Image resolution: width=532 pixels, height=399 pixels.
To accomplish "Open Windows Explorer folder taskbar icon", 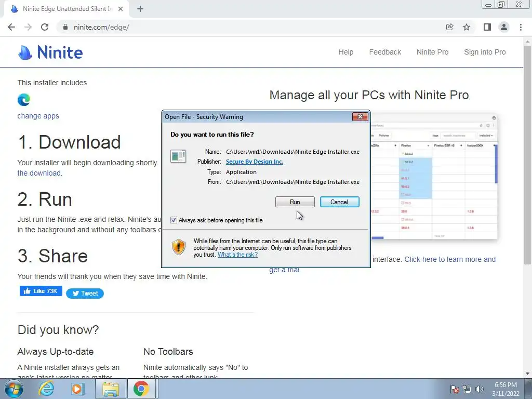I will point(111,389).
